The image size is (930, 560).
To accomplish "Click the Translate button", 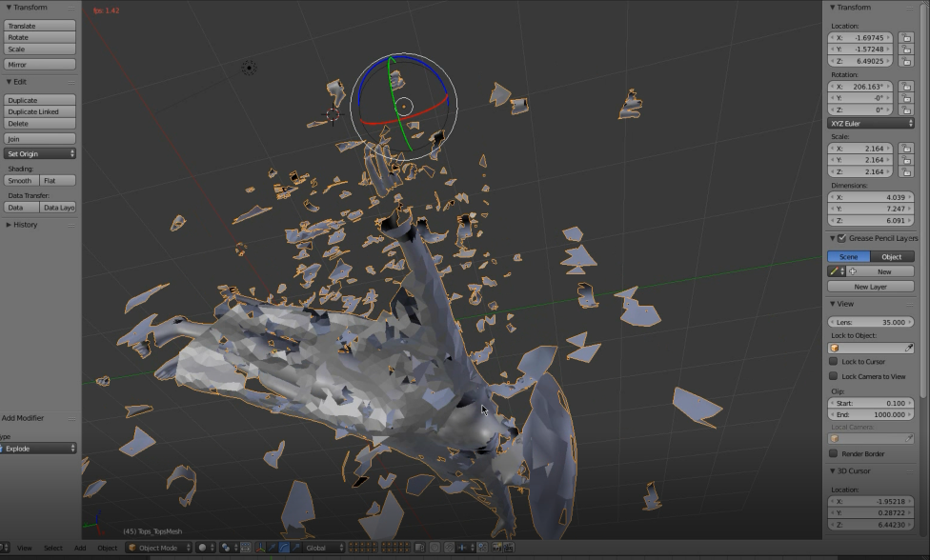I will click(x=40, y=26).
